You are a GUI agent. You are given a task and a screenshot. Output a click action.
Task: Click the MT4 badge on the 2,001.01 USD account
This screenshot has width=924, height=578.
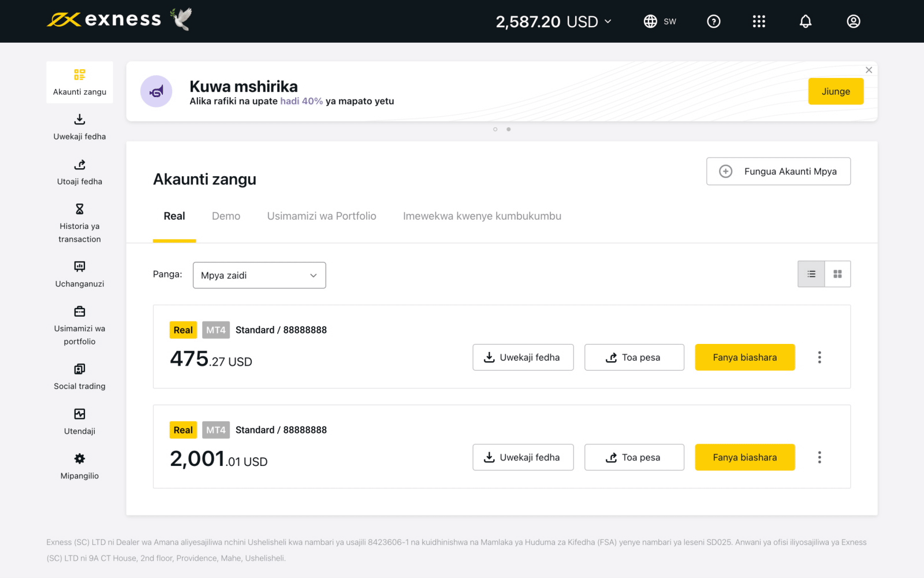(x=216, y=430)
